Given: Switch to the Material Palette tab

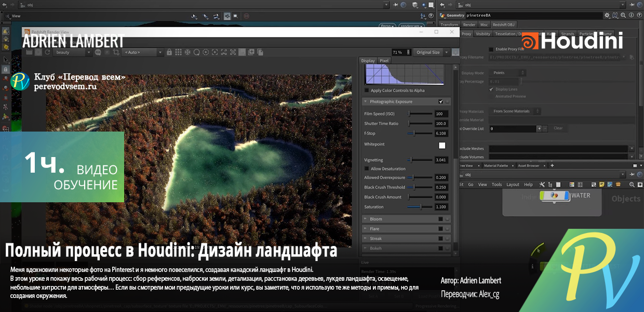Looking at the screenshot, I should (x=496, y=165).
